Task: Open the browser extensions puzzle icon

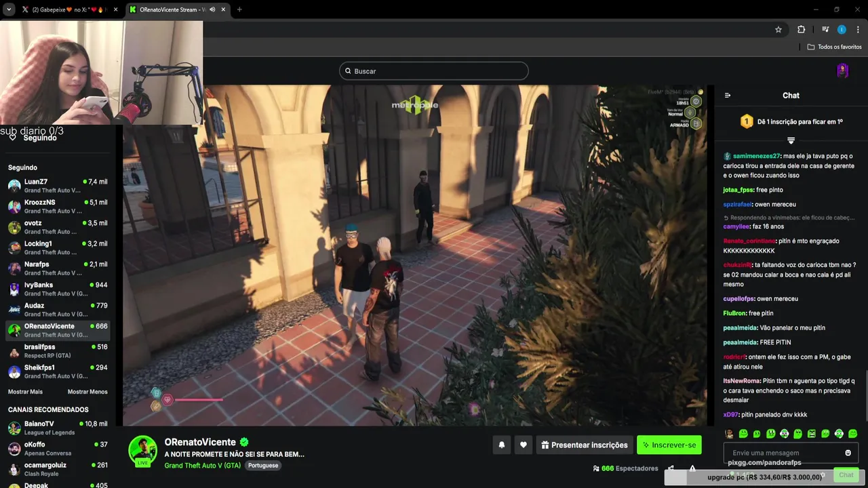Action: click(801, 29)
